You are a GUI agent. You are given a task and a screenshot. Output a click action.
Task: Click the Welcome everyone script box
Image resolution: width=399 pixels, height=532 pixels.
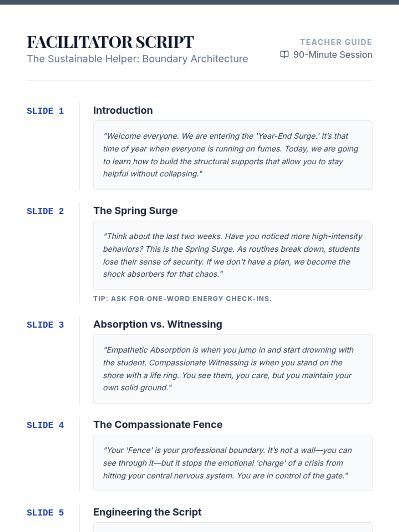coord(233,155)
